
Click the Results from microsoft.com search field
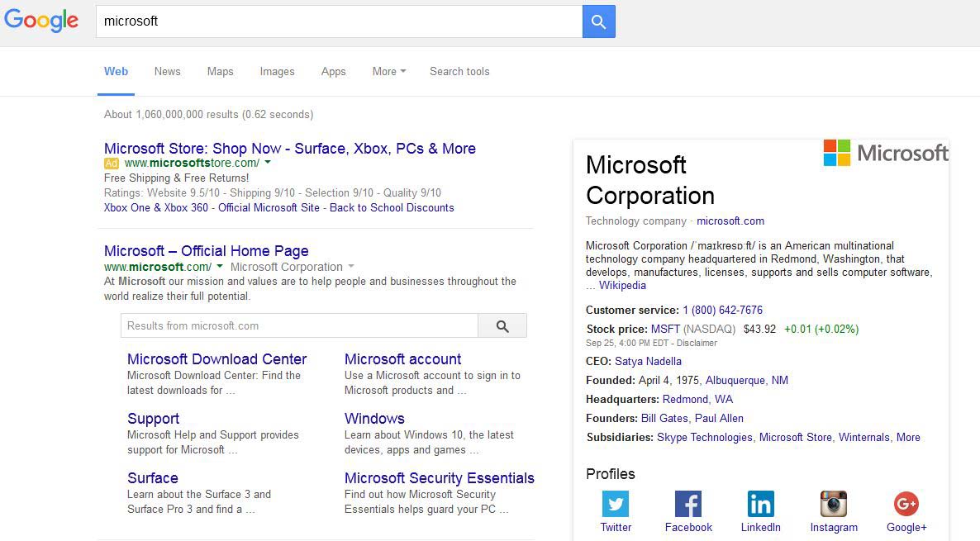point(298,326)
